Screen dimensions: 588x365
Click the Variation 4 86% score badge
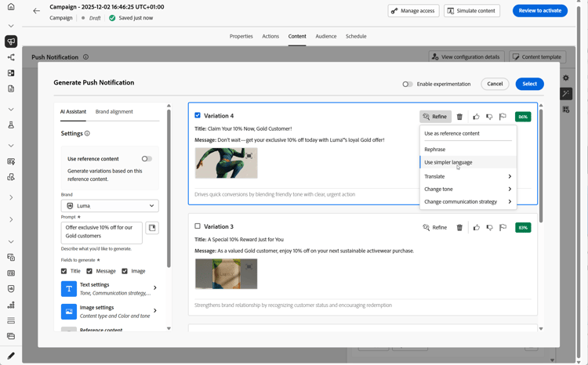(523, 117)
